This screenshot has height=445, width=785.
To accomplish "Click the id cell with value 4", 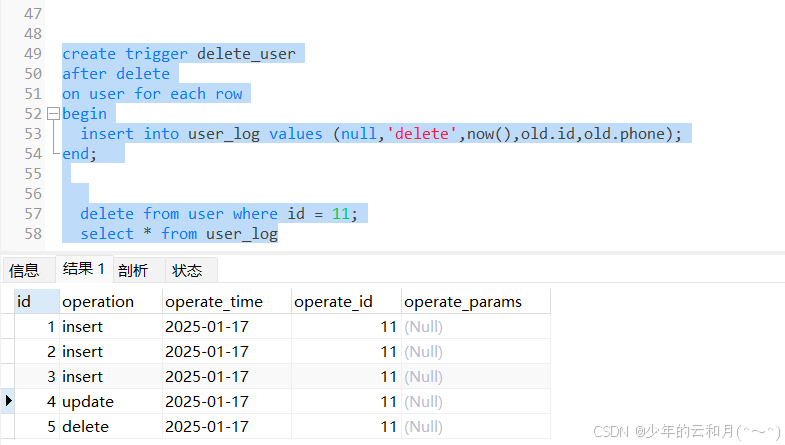I will [37, 401].
